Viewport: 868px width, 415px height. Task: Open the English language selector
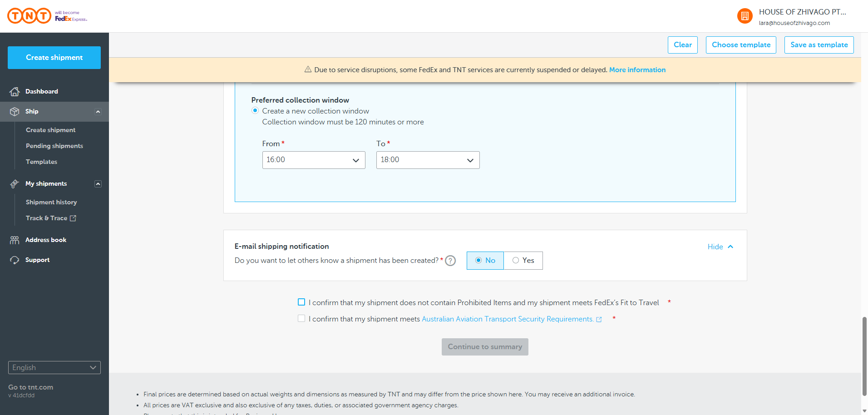point(54,368)
